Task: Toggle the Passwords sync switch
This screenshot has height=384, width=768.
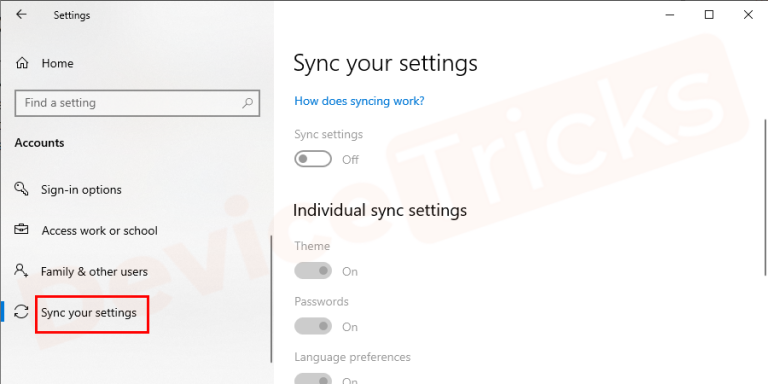Action: click(x=313, y=326)
